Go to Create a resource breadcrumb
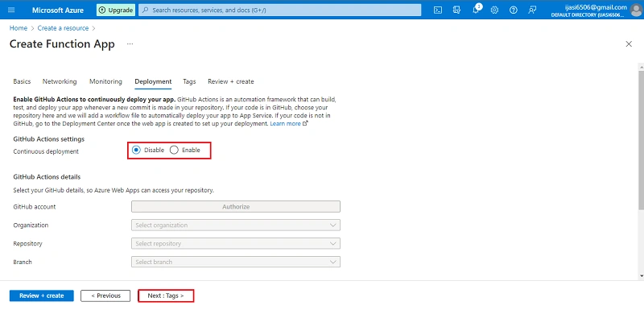 (x=63, y=28)
